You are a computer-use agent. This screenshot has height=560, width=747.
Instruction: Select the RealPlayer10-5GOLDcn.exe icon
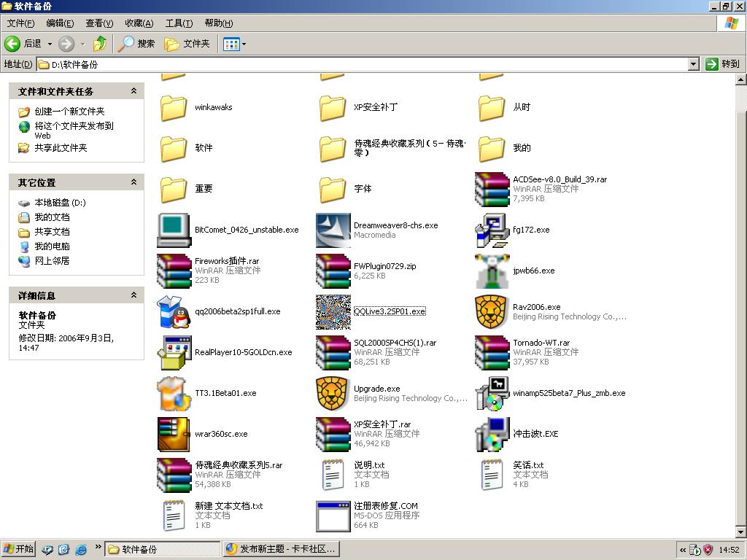(x=174, y=352)
